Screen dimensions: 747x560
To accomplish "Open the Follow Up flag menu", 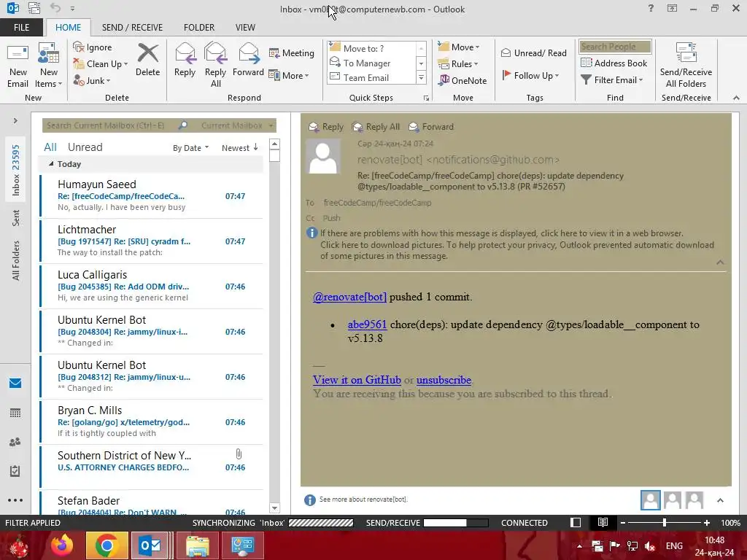I will point(531,75).
